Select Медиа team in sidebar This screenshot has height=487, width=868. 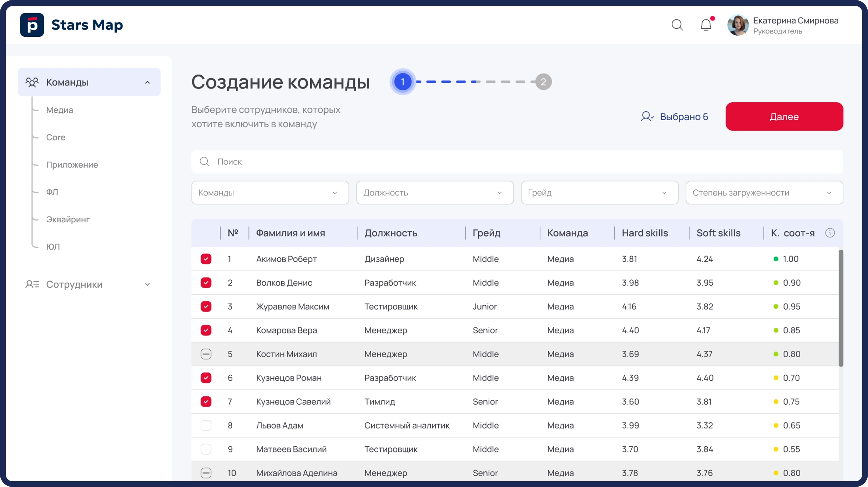[60, 110]
